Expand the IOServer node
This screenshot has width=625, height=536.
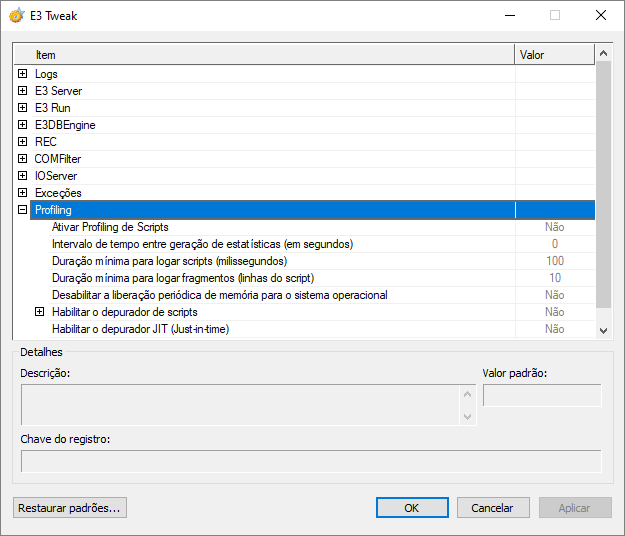23,176
